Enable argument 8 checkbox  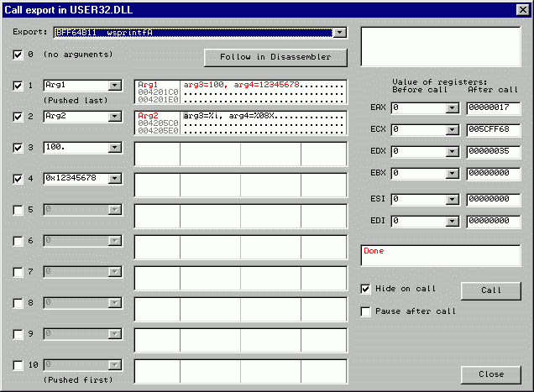tap(18, 303)
